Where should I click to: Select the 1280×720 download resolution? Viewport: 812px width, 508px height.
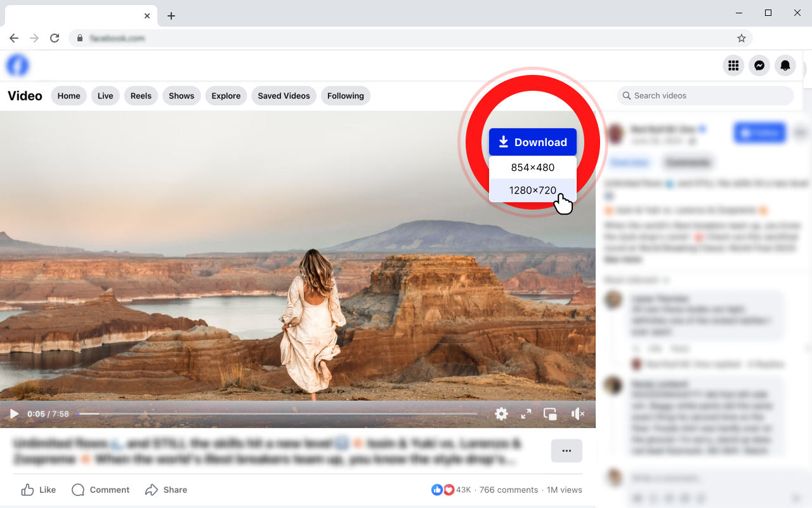click(533, 190)
